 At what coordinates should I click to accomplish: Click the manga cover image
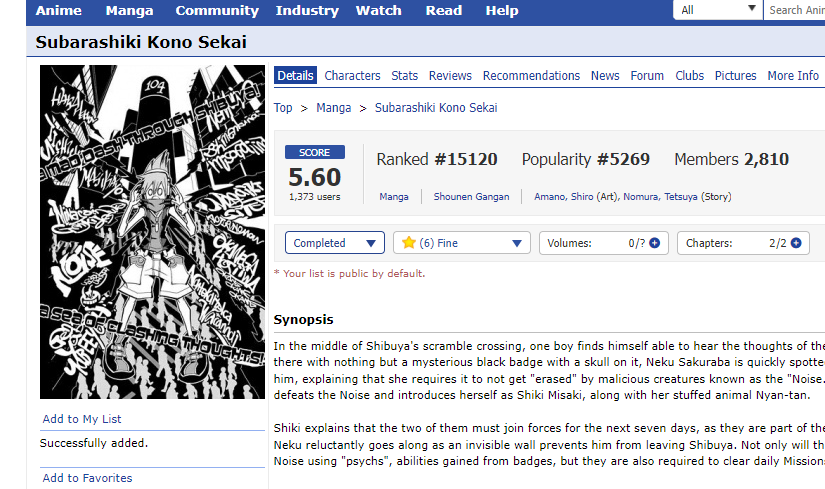click(x=152, y=232)
